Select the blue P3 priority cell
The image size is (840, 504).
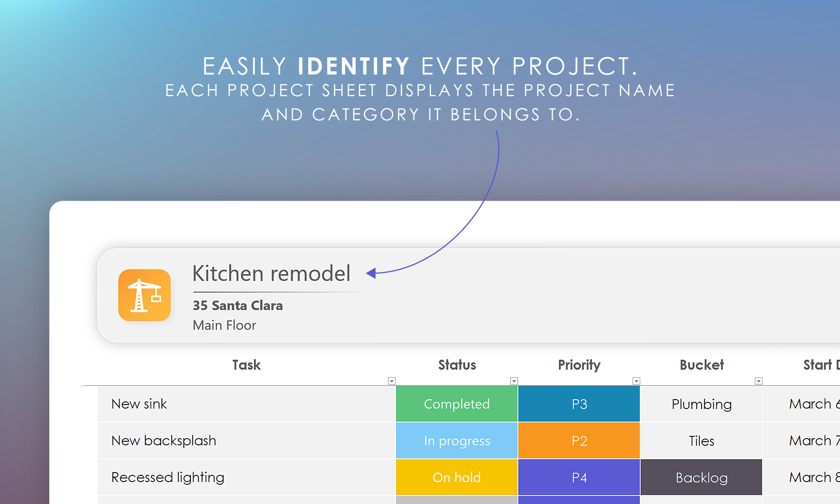point(579,404)
